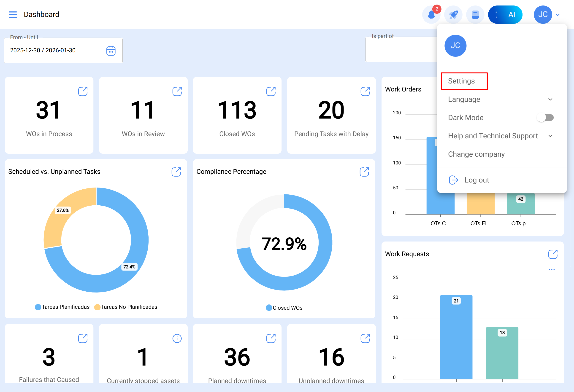Open Work Requests in external view
Image resolution: width=574 pixels, height=392 pixels.
[553, 254]
